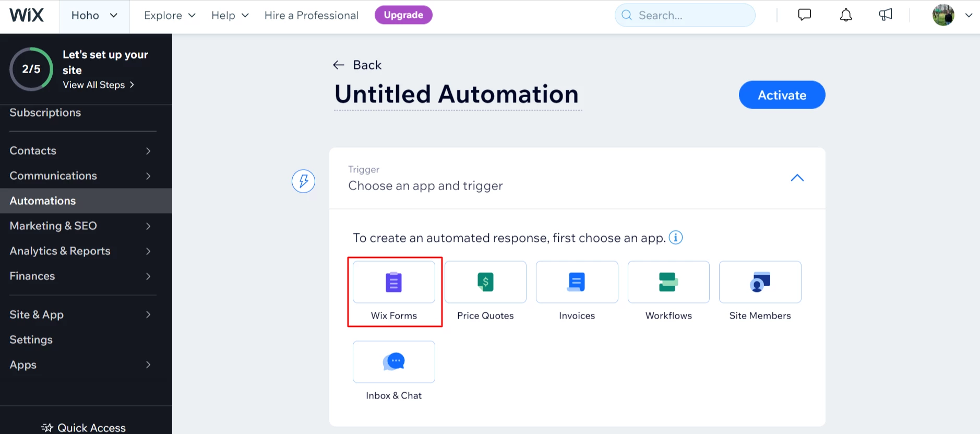
Task: Open the megaphone announcements icon
Action: pyautogui.click(x=886, y=15)
